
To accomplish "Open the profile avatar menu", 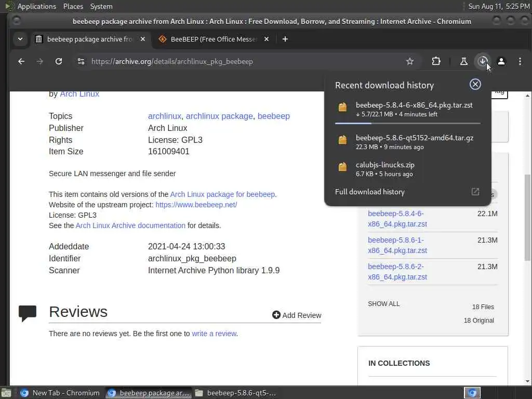I will pos(501,61).
